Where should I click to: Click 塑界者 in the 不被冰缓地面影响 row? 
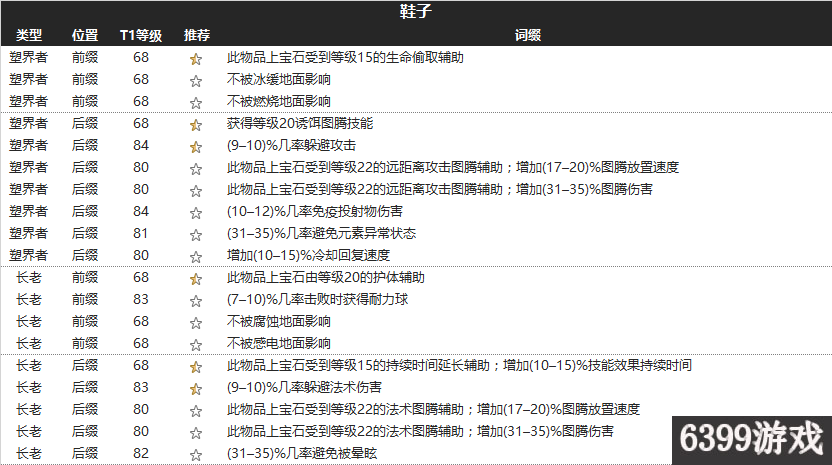point(29,79)
